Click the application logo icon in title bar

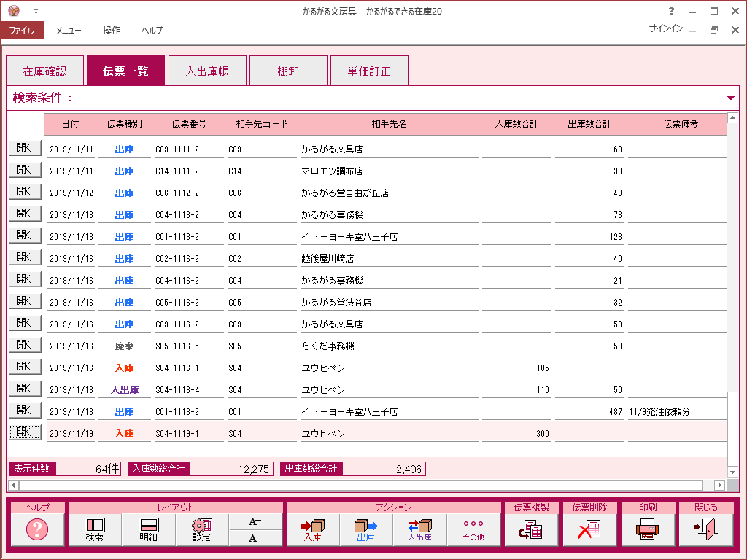(14, 10)
